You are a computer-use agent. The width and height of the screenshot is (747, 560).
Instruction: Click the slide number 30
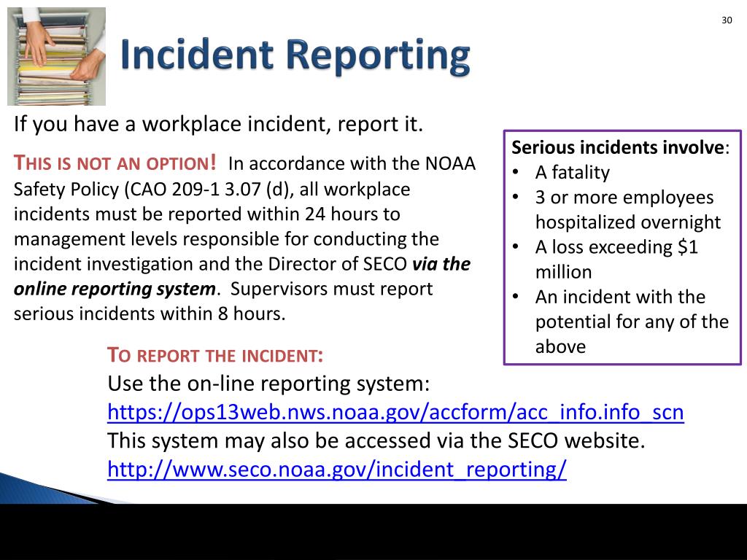[725, 21]
